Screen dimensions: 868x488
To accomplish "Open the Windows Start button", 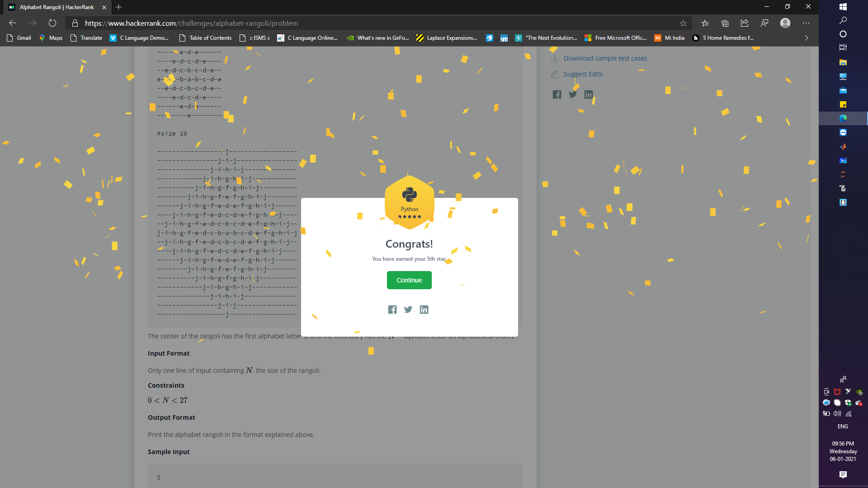I will click(843, 7).
